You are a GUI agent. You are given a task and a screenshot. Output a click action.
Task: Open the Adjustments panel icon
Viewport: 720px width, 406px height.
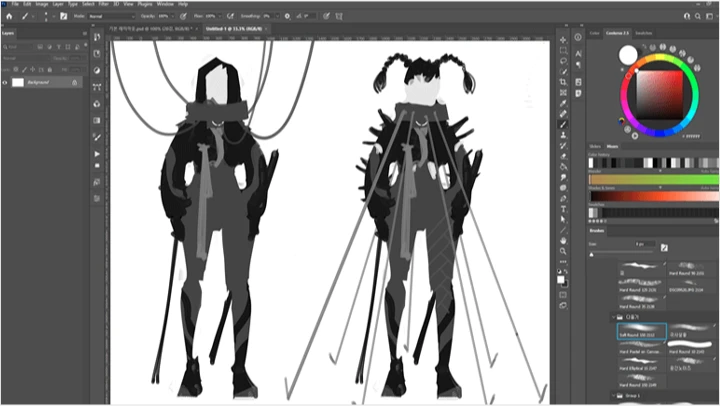coord(97,70)
